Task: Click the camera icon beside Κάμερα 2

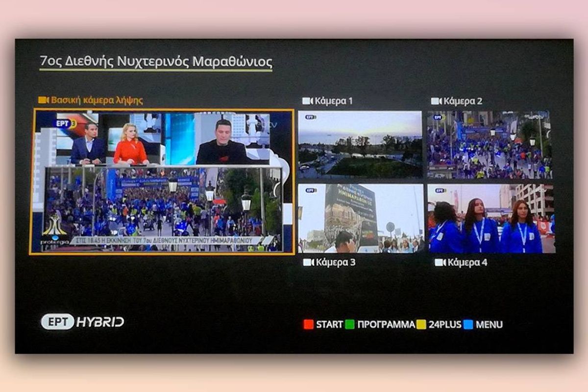Action: [x=436, y=101]
